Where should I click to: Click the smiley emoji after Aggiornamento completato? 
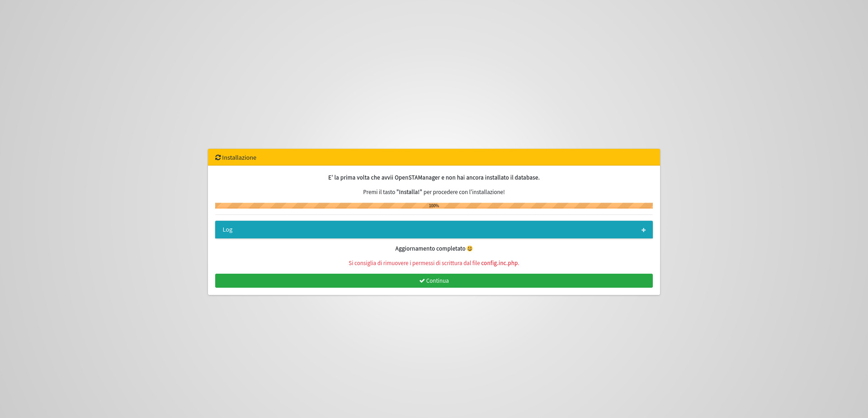click(470, 248)
